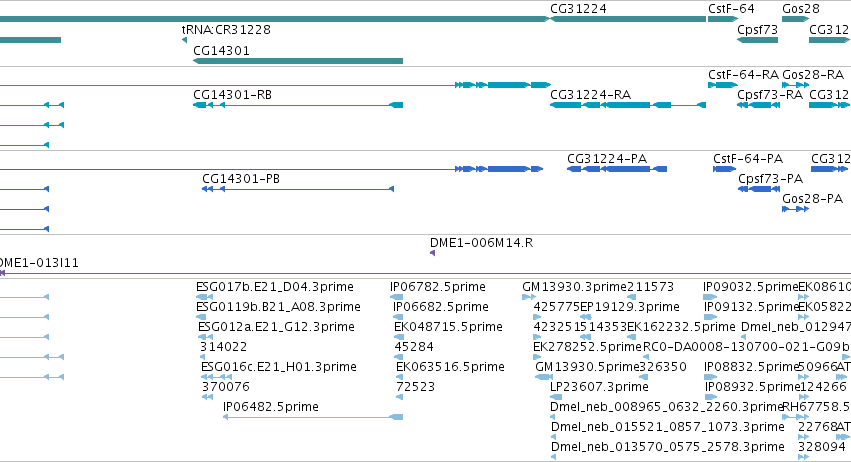This screenshot has width=851, height=462.
Task: Click the IP08832.5prime EST label
Action: (751, 366)
